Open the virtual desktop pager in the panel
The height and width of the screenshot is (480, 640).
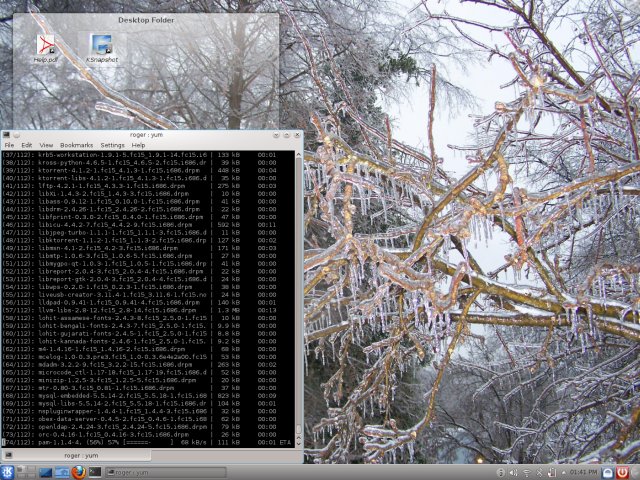(x=26, y=472)
